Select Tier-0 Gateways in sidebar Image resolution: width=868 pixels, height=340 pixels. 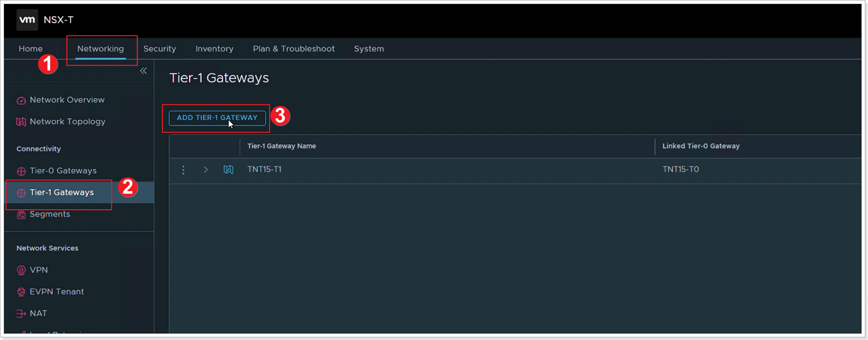[x=63, y=171]
